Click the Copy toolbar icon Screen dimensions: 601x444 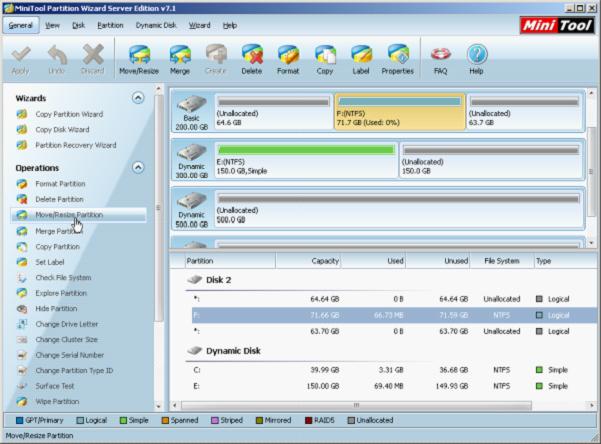tap(325, 59)
